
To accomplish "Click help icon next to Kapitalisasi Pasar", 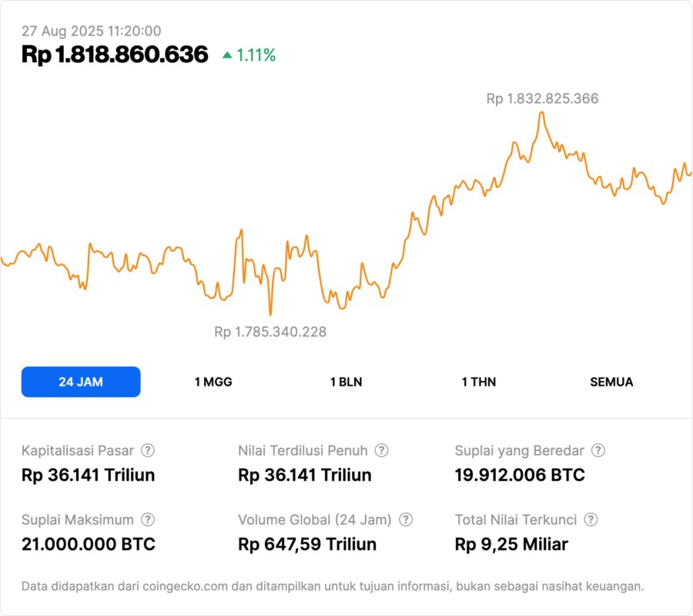I will coord(148,450).
